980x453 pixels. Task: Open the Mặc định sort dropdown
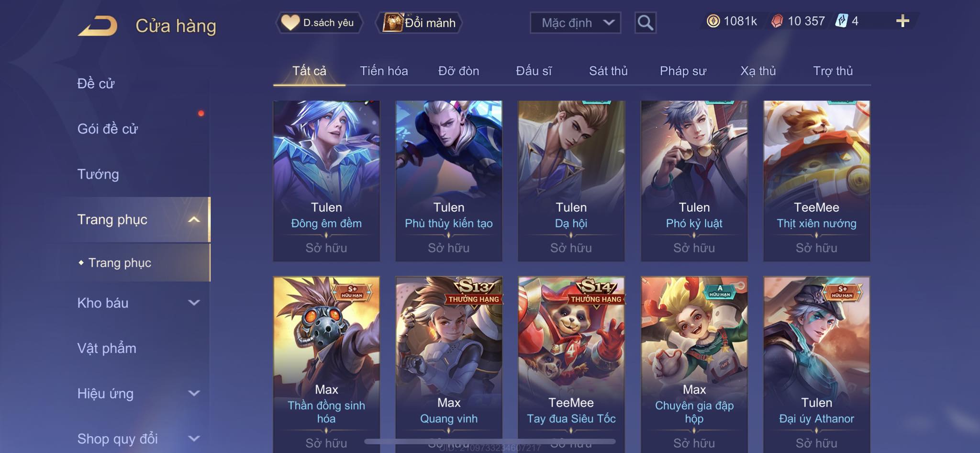pyautogui.click(x=575, y=23)
